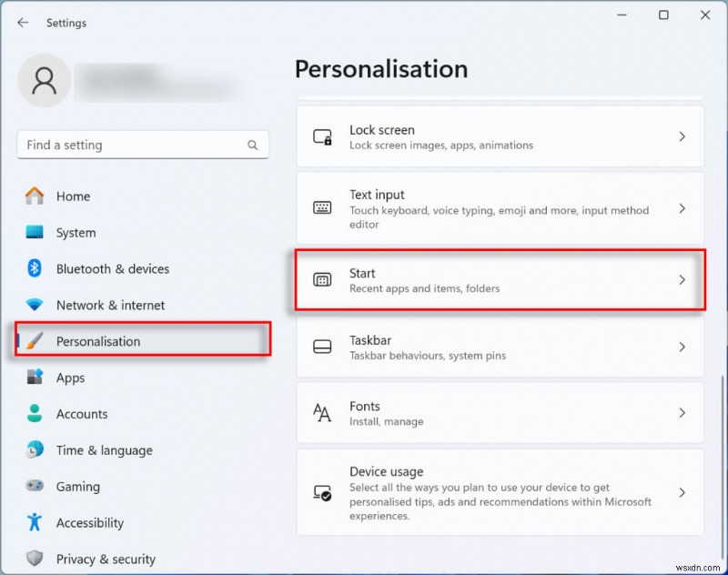This screenshot has height=575, width=728.
Task: Click the Time & language globe icon
Action: point(35,449)
